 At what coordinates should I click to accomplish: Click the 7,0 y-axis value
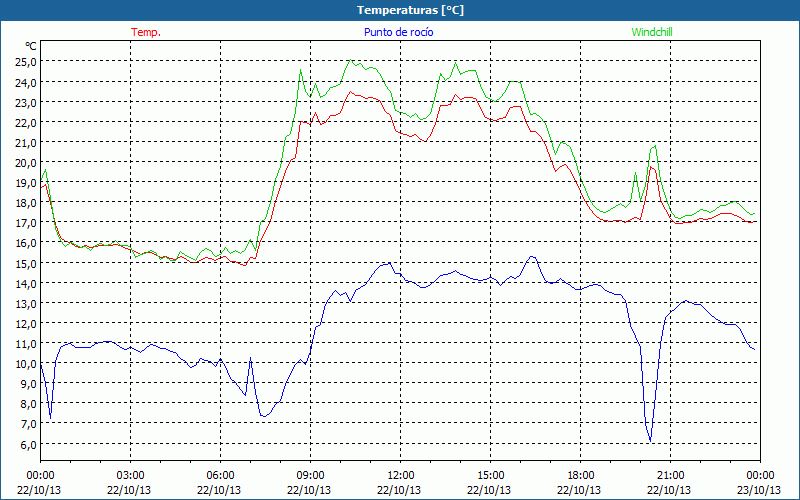28,424
